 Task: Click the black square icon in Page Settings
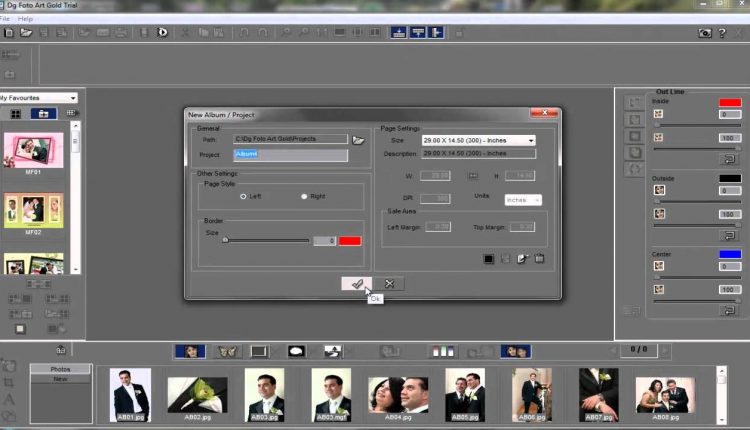(x=489, y=259)
